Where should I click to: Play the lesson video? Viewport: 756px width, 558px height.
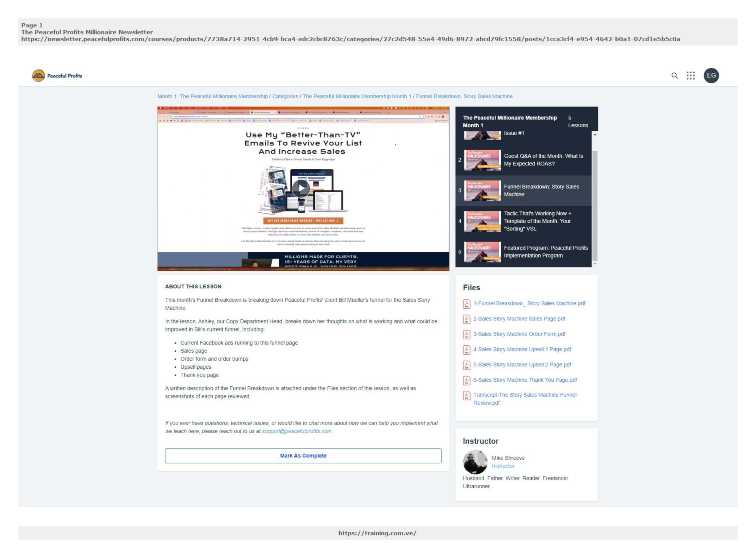(x=301, y=188)
